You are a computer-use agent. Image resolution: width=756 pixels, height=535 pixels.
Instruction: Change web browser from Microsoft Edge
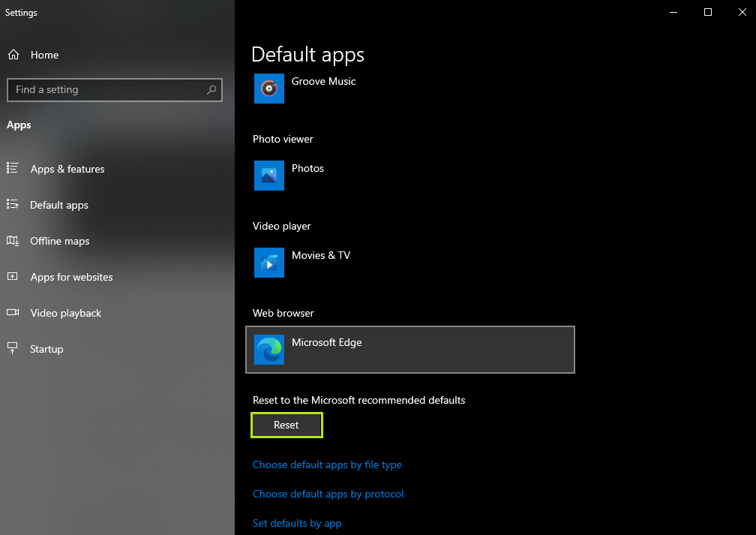tap(409, 350)
